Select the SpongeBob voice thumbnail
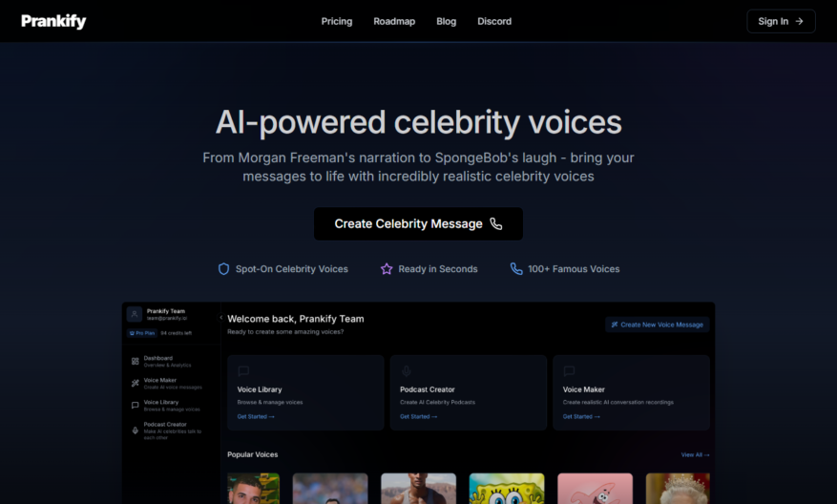 coord(507,489)
